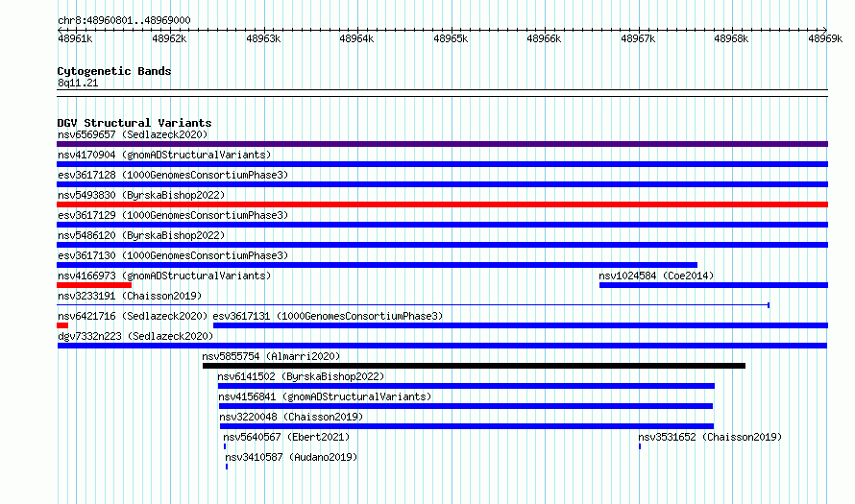Click the nsv4170904 gnomAD variant label
855x504 pixels.
pos(164,155)
